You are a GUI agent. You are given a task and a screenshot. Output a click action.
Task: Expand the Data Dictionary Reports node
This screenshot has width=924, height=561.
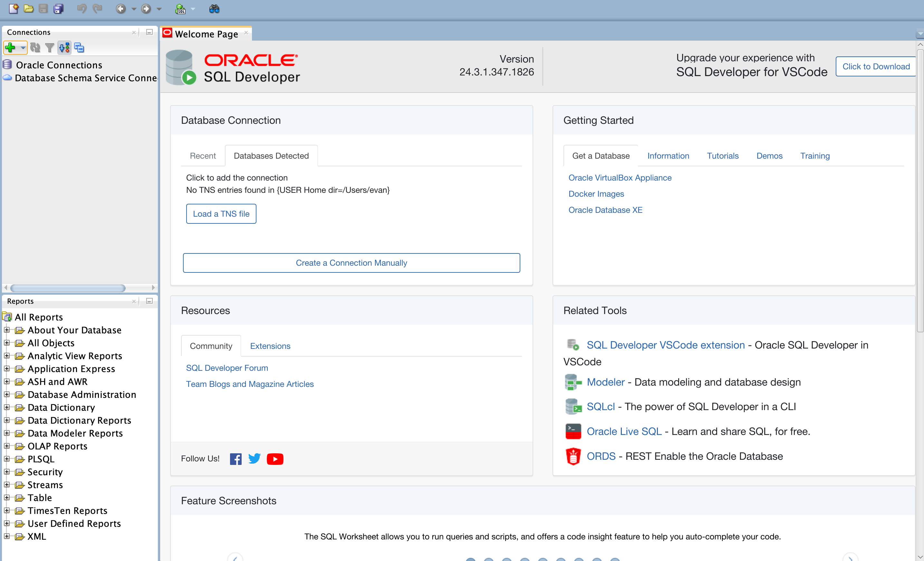click(x=6, y=420)
